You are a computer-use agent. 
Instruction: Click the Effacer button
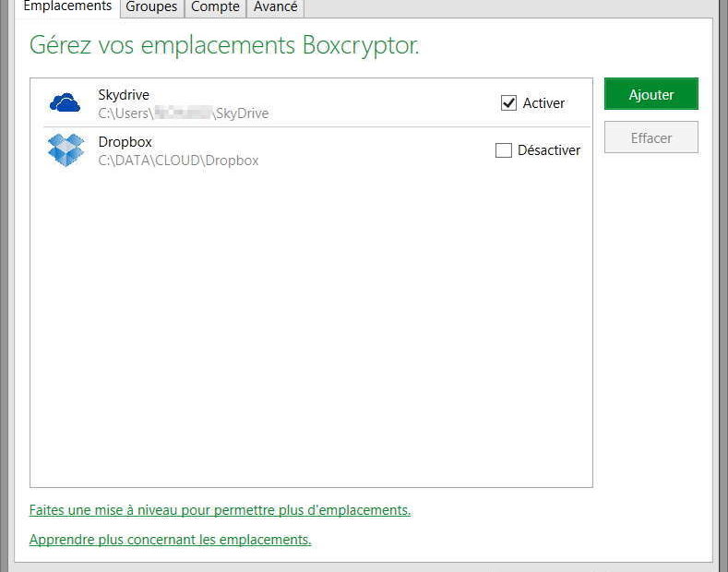650,137
